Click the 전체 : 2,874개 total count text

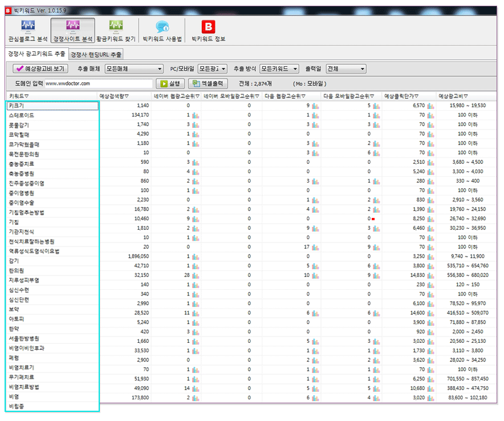click(255, 84)
